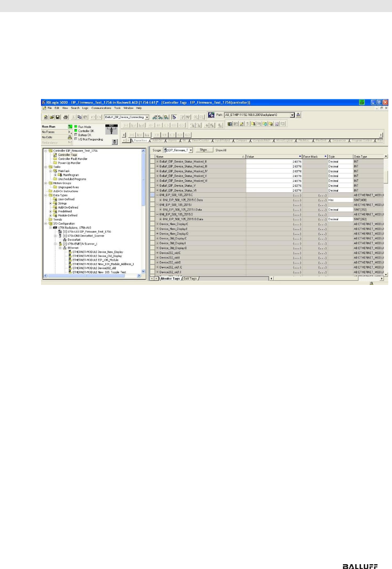This screenshot has height=569, width=392.
Task: Toggle the I/O Not Responding indicator
Action: pos(76,139)
